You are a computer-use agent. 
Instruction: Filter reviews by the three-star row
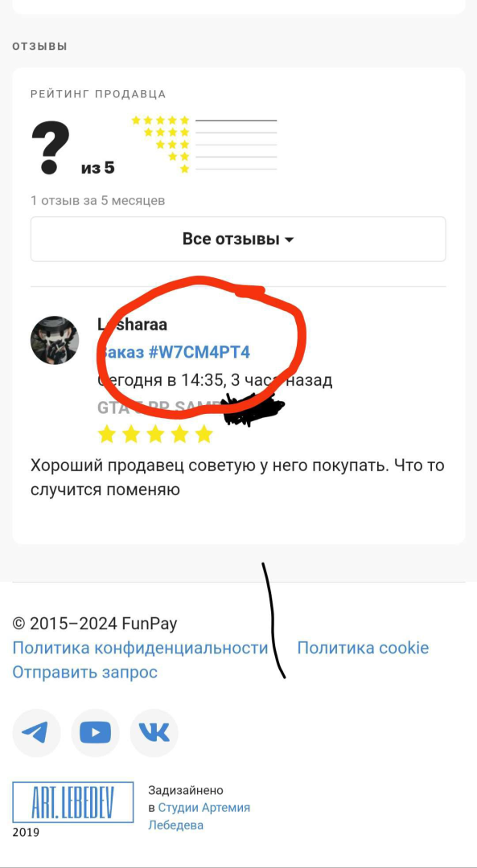216,145
